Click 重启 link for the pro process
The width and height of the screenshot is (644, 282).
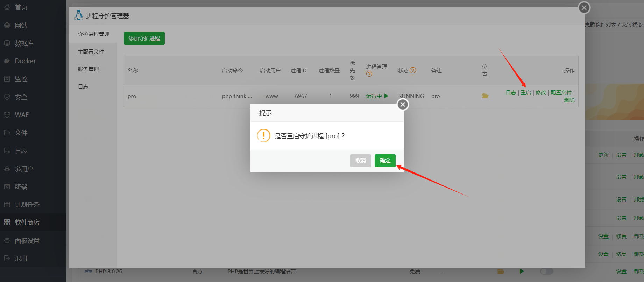[x=526, y=93]
